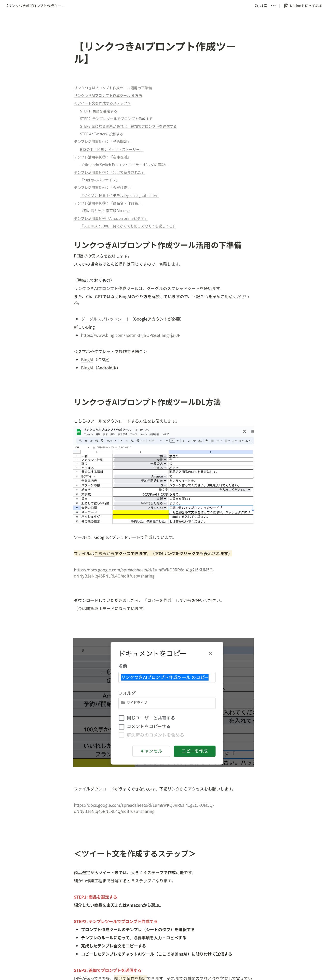This screenshot has height=980, width=327.
Task: Open the BingAI link for Android版
Action: 87,368
